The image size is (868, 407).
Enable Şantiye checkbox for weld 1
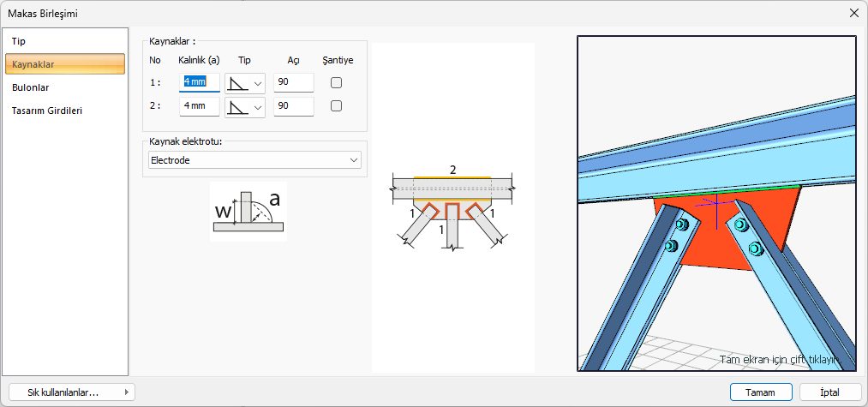(337, 83)
